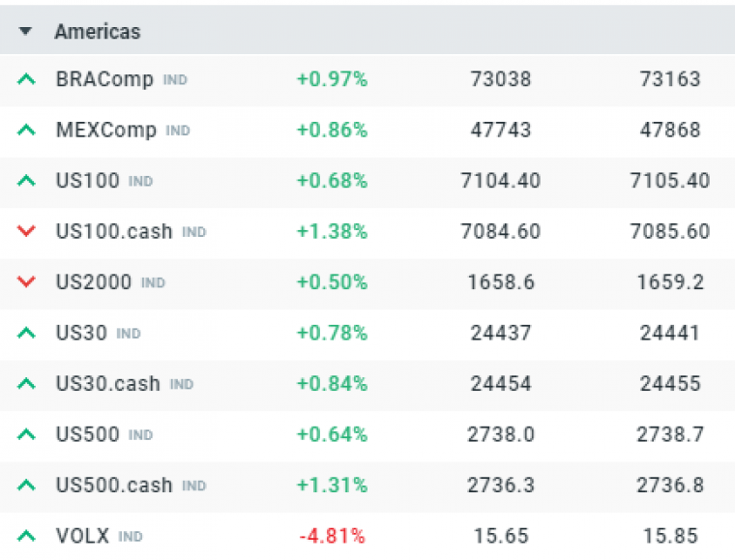Click the green up arrow beside VOLX

tap(26, 536)
